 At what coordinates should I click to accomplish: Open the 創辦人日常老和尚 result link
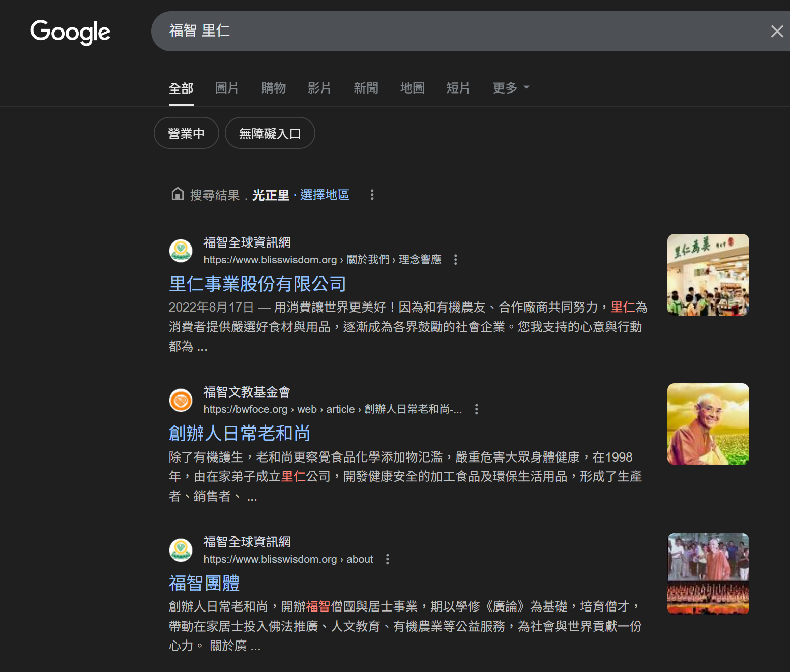click(x=240, y=433)
